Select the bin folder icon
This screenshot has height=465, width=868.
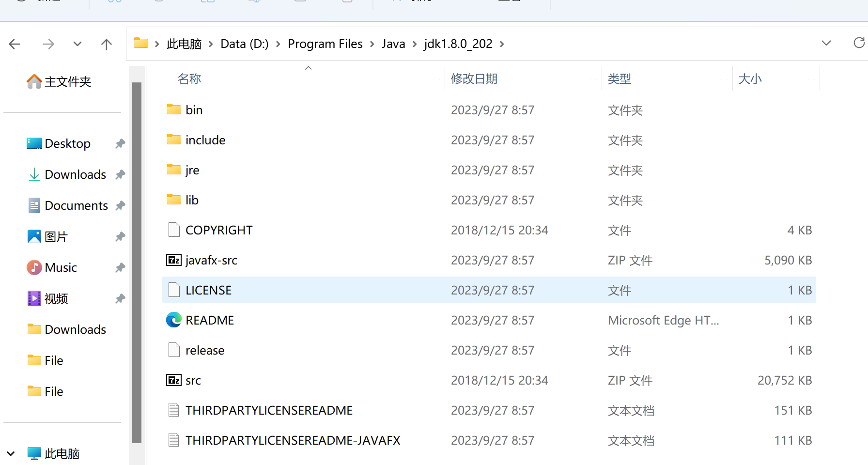(174, 110)
